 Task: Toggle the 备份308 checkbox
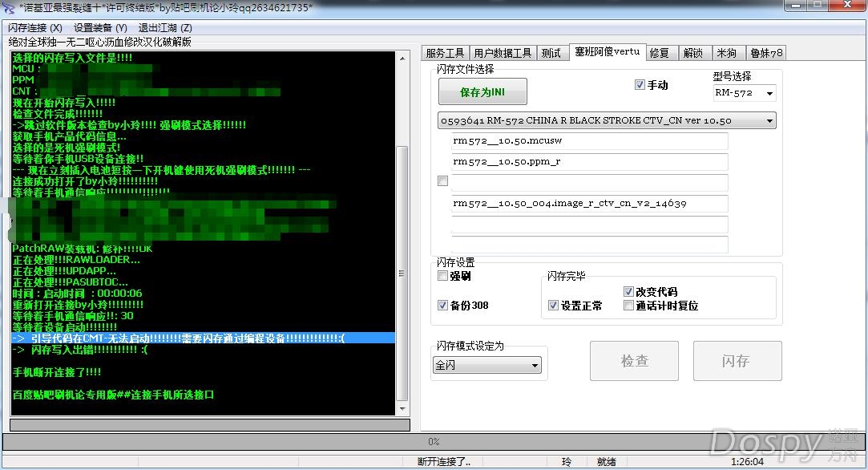click(443, 306)
